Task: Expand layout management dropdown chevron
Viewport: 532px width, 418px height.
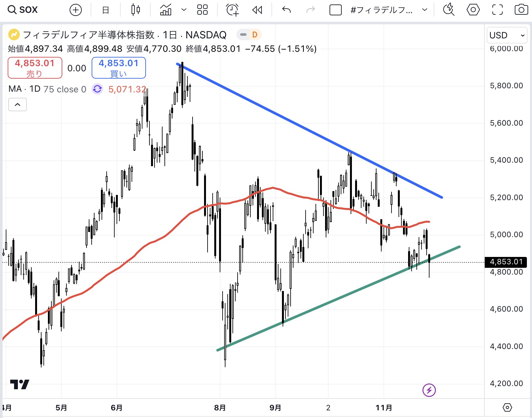Action: pyautogui.click(x=425, y=10)
